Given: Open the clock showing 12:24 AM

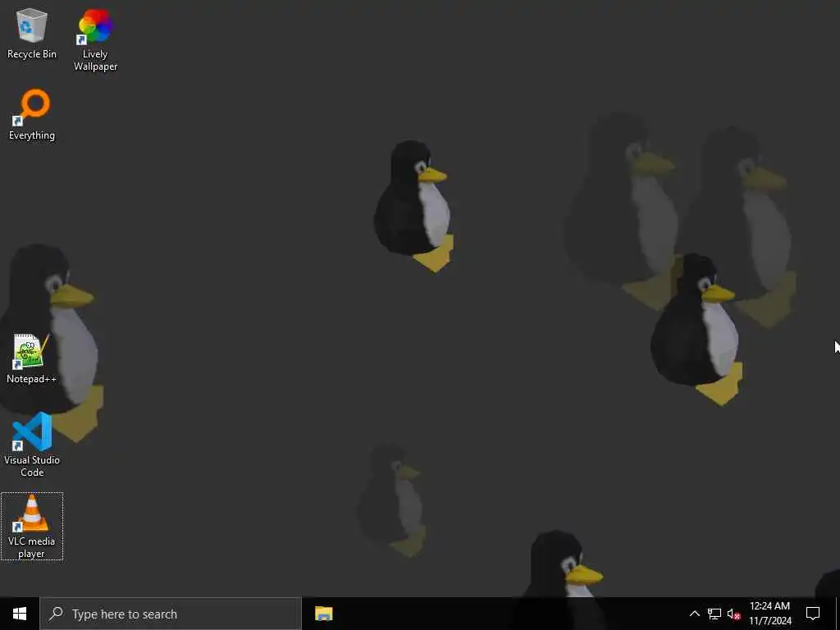Looking at the screenshot, I should [x=769, y=614].
